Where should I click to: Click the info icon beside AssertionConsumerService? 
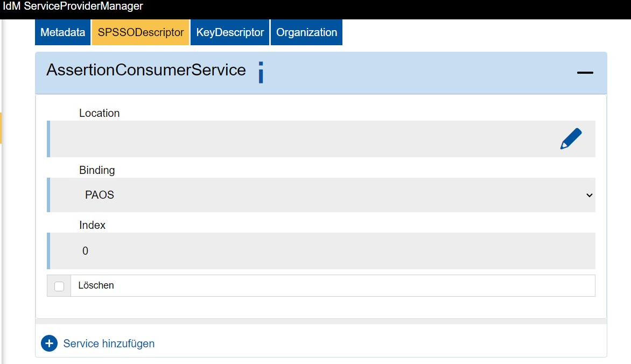tap(260, 72)
